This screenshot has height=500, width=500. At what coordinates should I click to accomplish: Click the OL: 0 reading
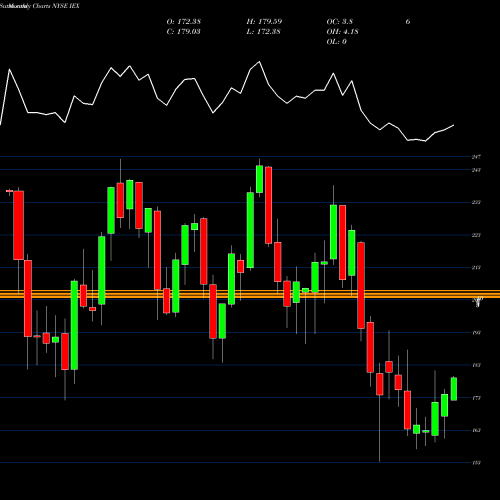coord(336,42)
